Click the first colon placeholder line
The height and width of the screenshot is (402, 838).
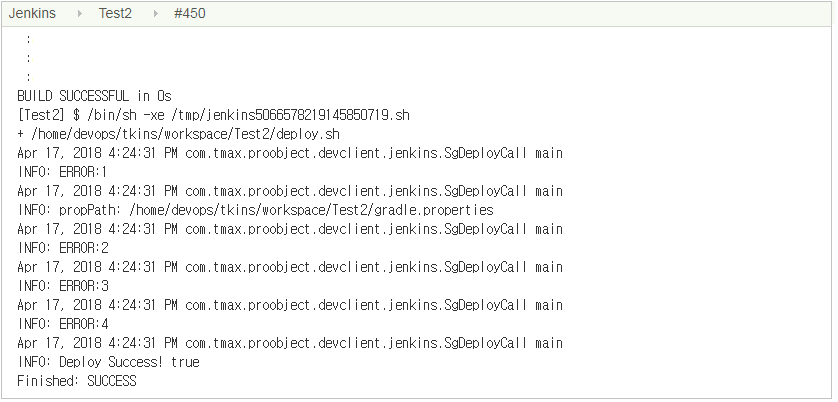click(28, 40)
